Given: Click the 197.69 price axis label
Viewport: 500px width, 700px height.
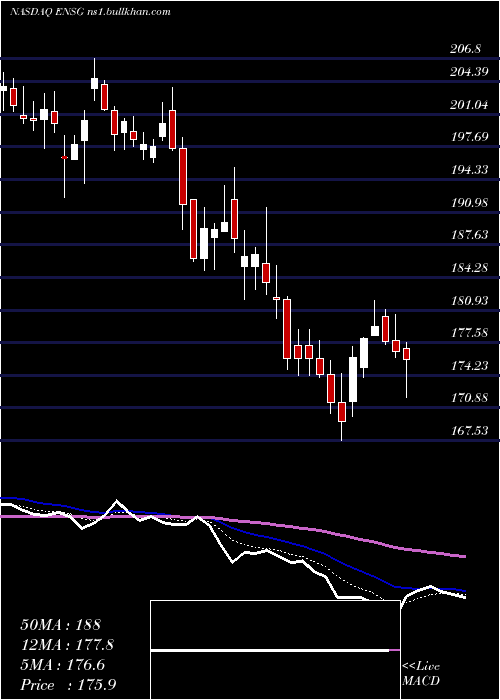Looking at the screenshot, I should tap(468, 137).
